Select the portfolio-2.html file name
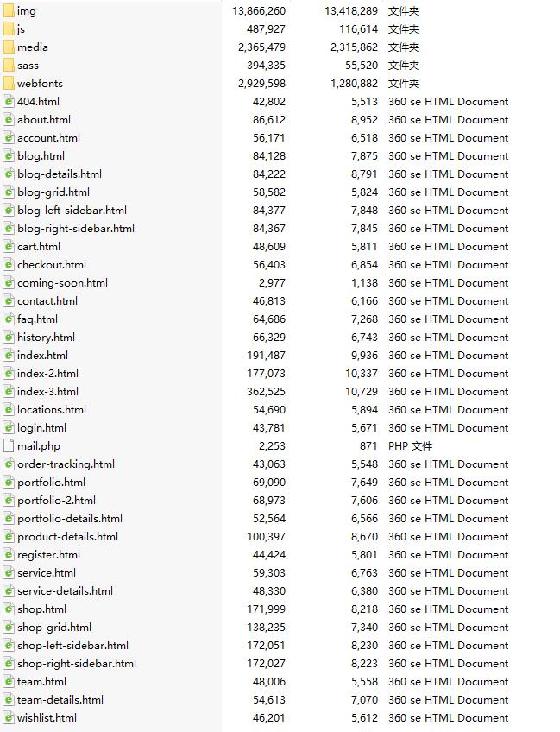This screenshot has width=560, height=732. coord(56,501)
